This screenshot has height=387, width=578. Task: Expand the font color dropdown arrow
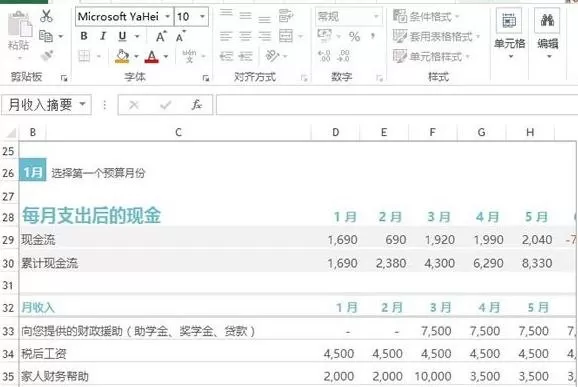(166, 56)
